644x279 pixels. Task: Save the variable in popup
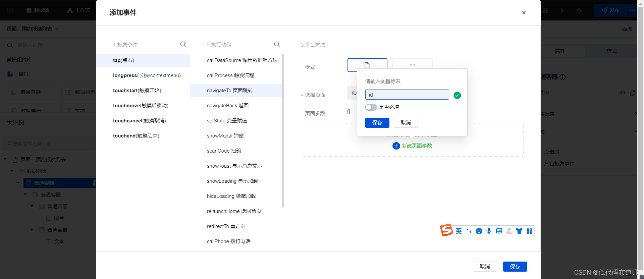pos(377,123)
